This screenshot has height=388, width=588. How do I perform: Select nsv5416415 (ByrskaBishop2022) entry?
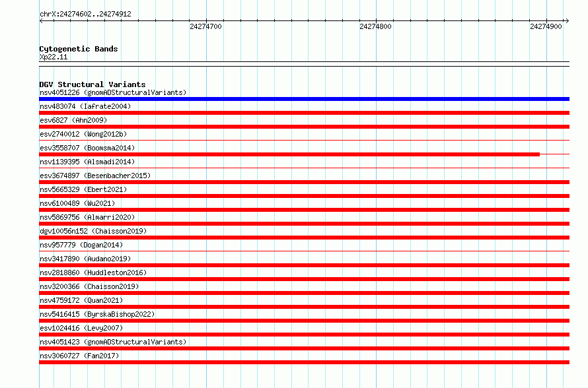(97, 314)
